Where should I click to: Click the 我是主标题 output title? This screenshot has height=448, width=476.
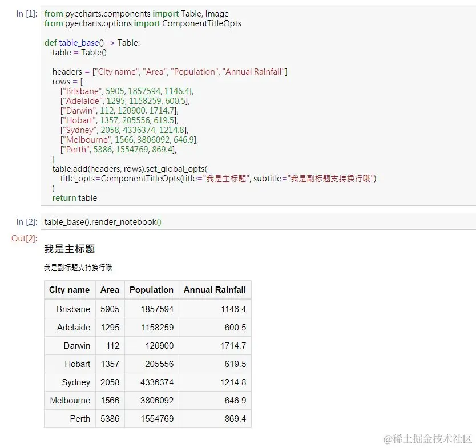(70, 249)
